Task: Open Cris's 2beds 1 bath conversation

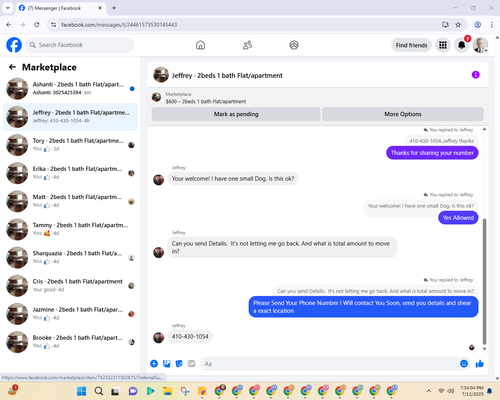Action: [x=70, y=286]
